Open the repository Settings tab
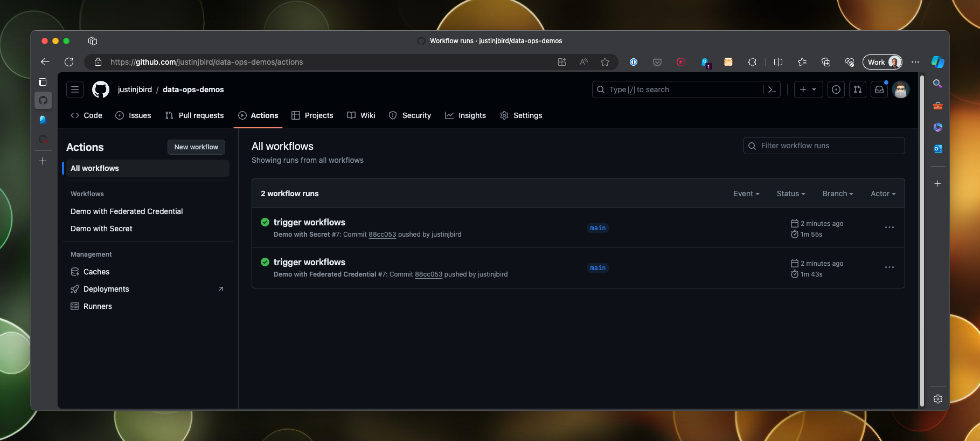The width and height of the screenshot is (980, 441). (x=521, y=115)
